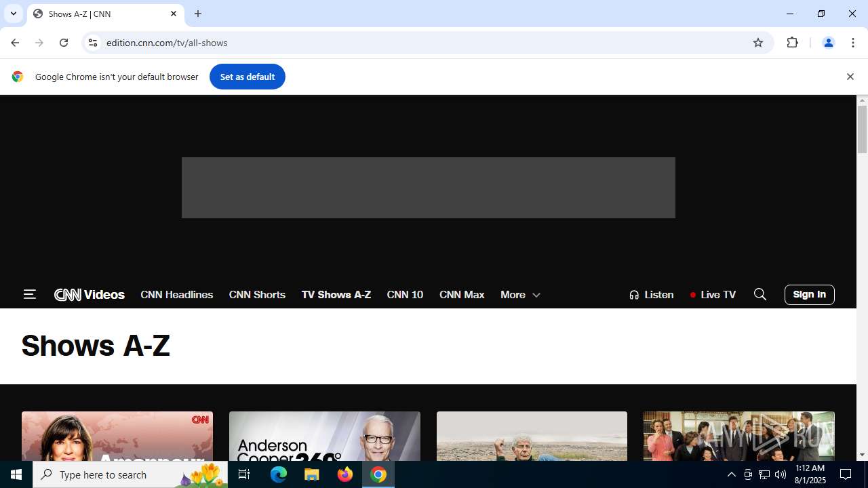Show hidden system tray icons

point(731,474)
